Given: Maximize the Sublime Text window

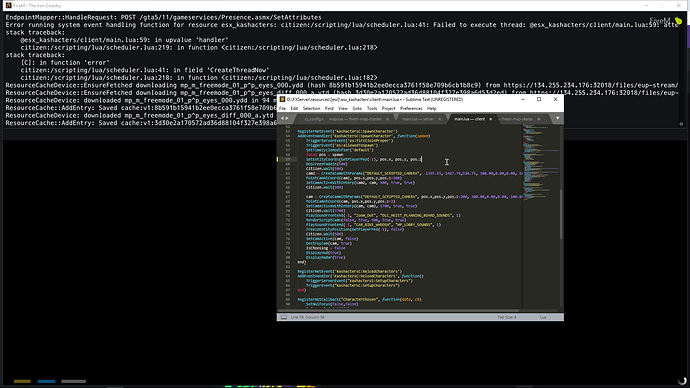Looking at the screenshot, I should click(x=539, y=99).
